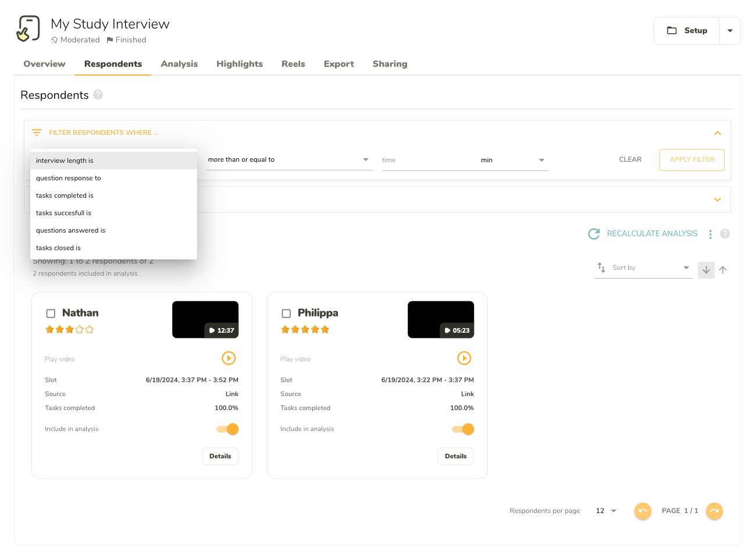Click Philippa's star rating
The width and height of the screenshot is (756, 559).
[x=305, y=330]
